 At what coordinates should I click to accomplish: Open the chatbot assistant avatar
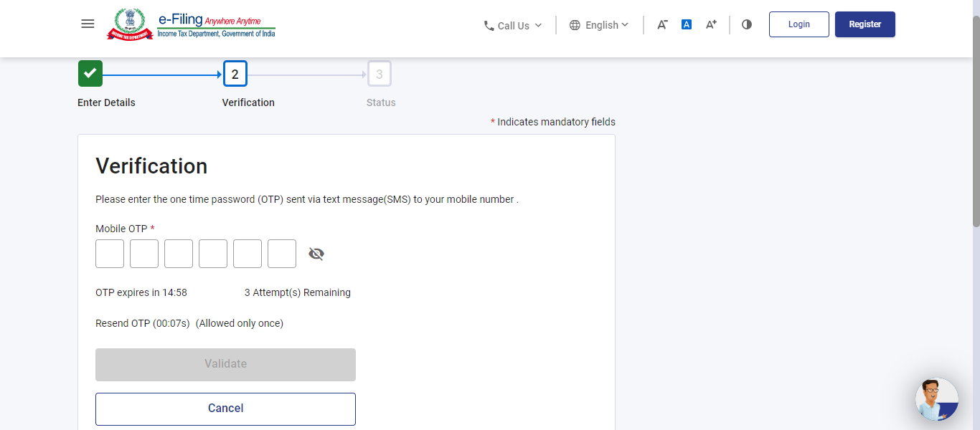(936, 399)
